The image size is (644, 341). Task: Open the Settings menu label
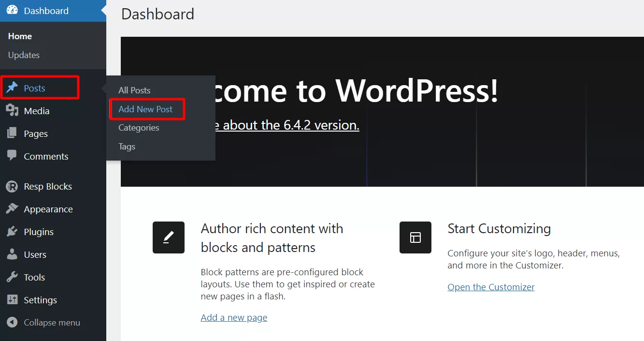[40, 300]
